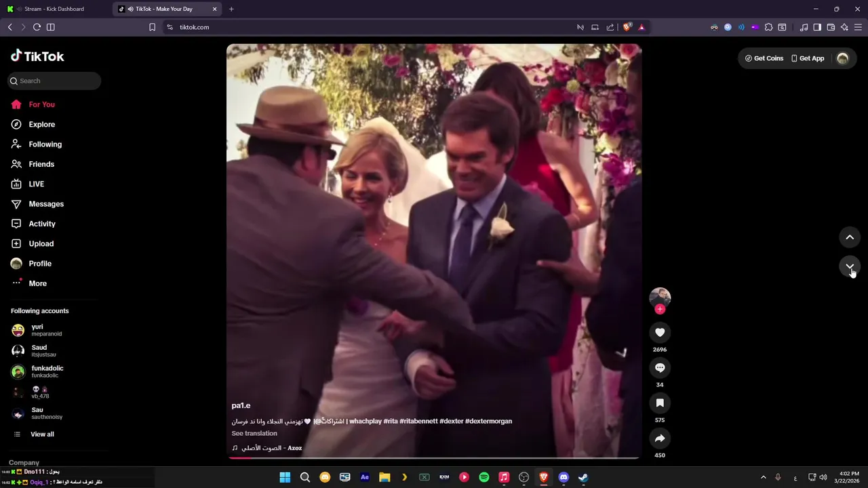Click the Get App button
The width and height of the screenshot is (868, 488).
pos(808,58)
